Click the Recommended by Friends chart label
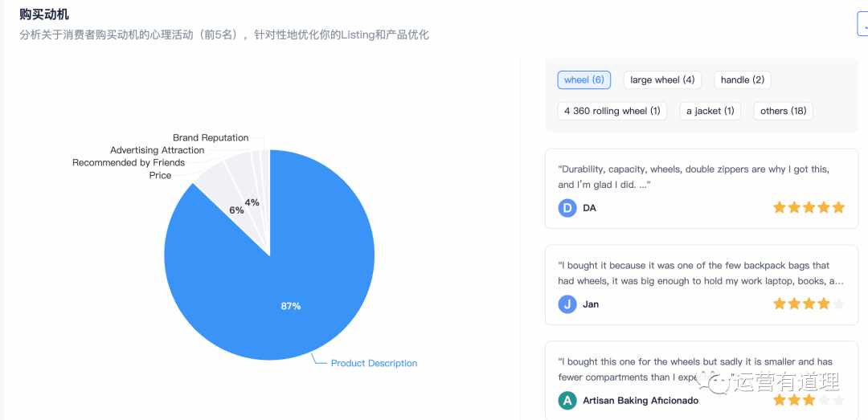868x420 pixels. click(129, 163)
